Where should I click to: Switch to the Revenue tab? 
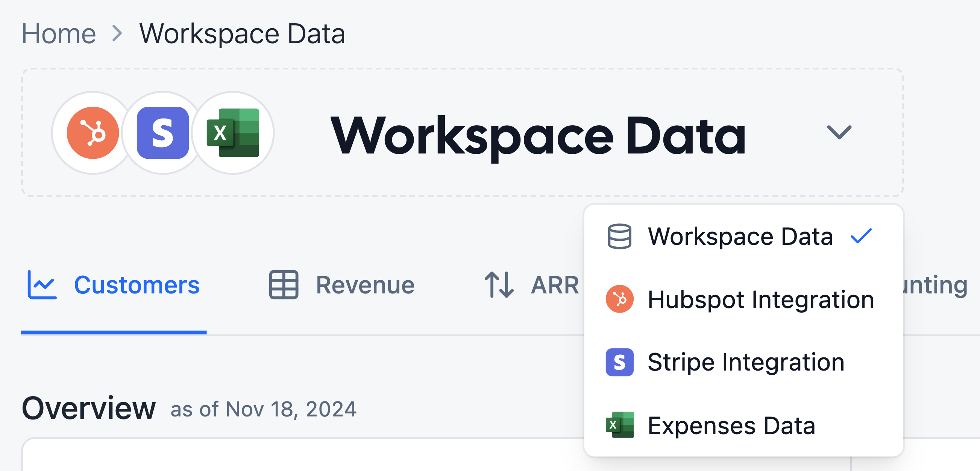tap(364, 285)
